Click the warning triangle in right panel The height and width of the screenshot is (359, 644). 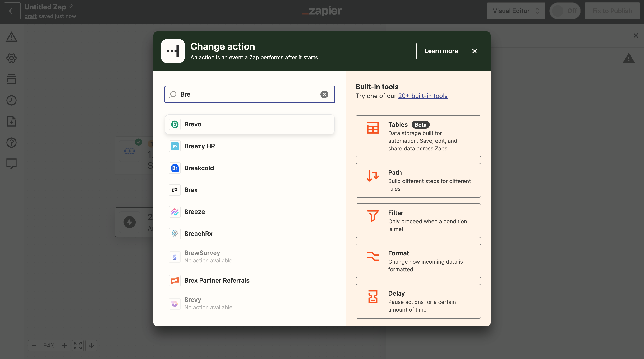tap(629, 58)
